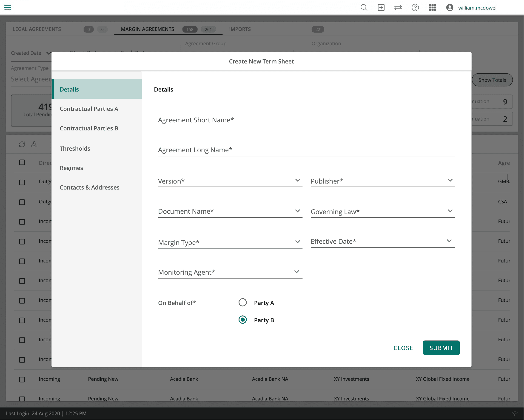
Task: Click the swap arrows icon
Action: [x=398, y=8]
